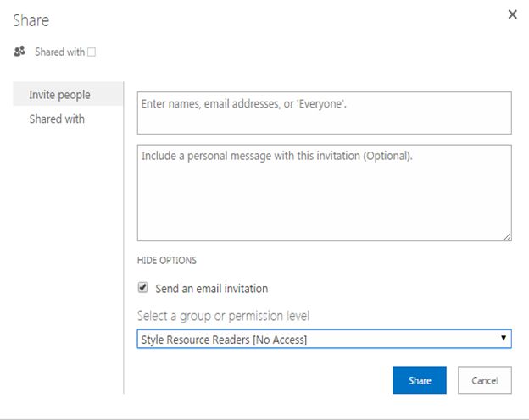Click the people icon beside Shared with
This screenshot has height=420, width=529.
pyautogui.click(x=19, y=52)
